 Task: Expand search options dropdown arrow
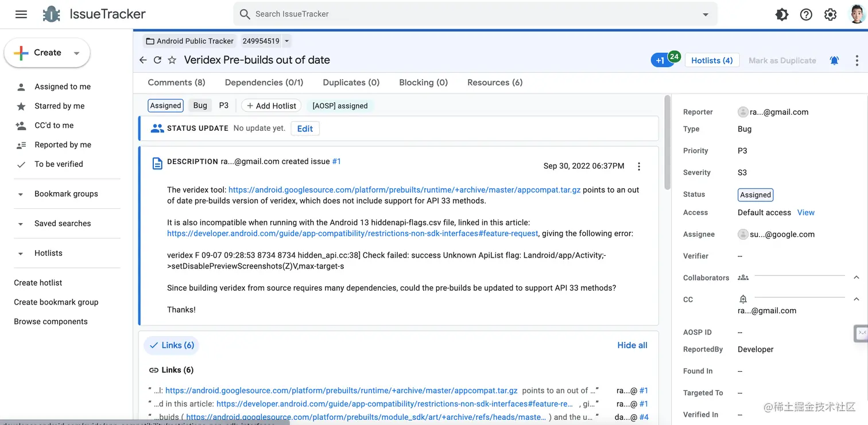click(706, 15)
